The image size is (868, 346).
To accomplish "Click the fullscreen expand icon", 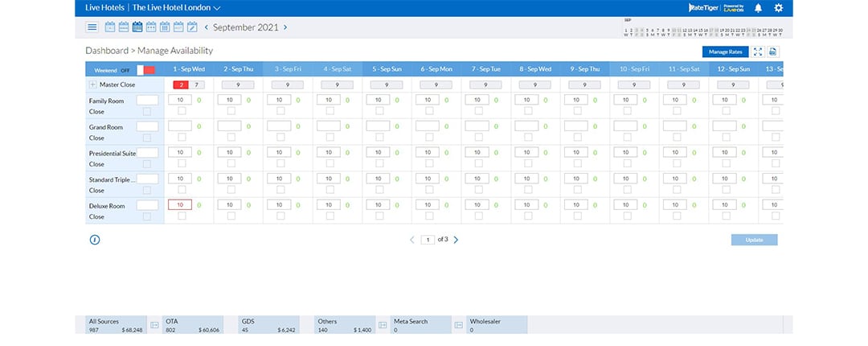I will [x=757, y=51].
